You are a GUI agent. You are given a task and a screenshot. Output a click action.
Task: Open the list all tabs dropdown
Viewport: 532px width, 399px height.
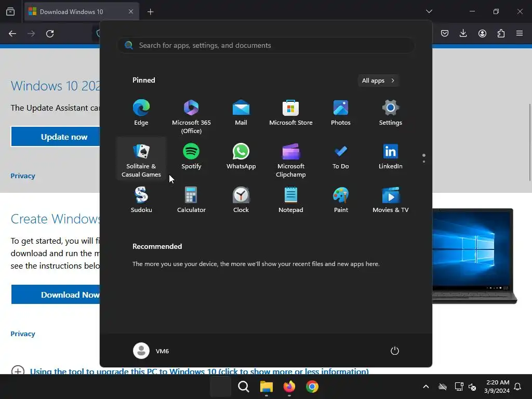[x=429, y=11]
